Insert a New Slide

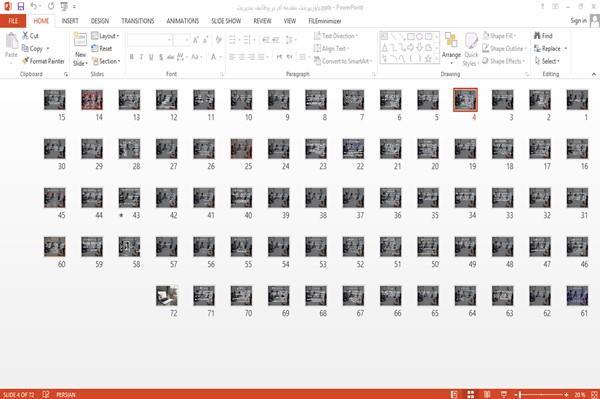[x=80, y=50]
